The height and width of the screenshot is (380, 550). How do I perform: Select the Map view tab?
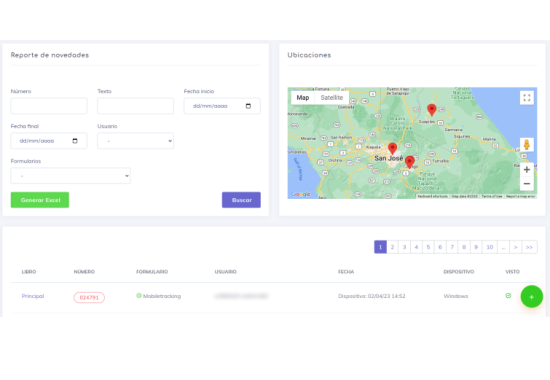coord(303,98)
